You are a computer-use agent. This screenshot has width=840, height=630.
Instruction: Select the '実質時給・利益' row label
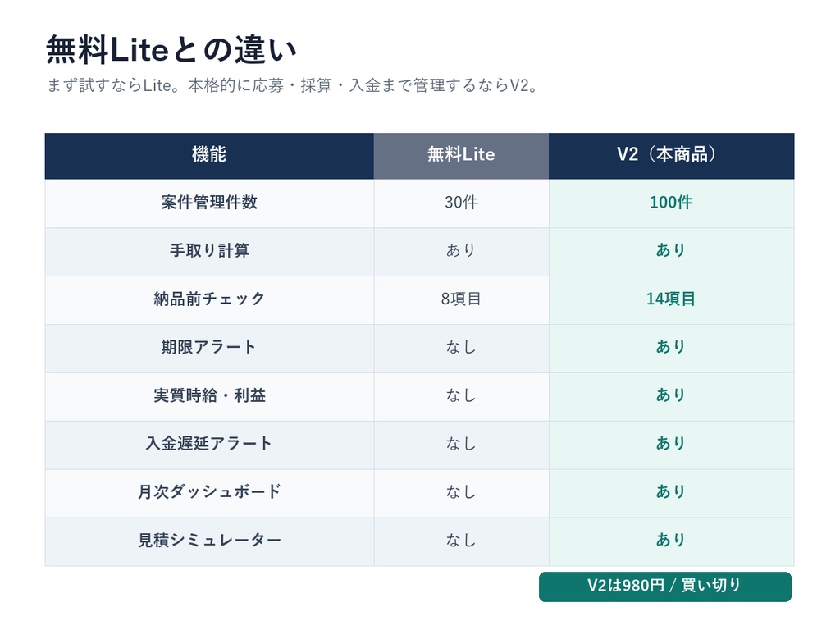click(209, 395)
